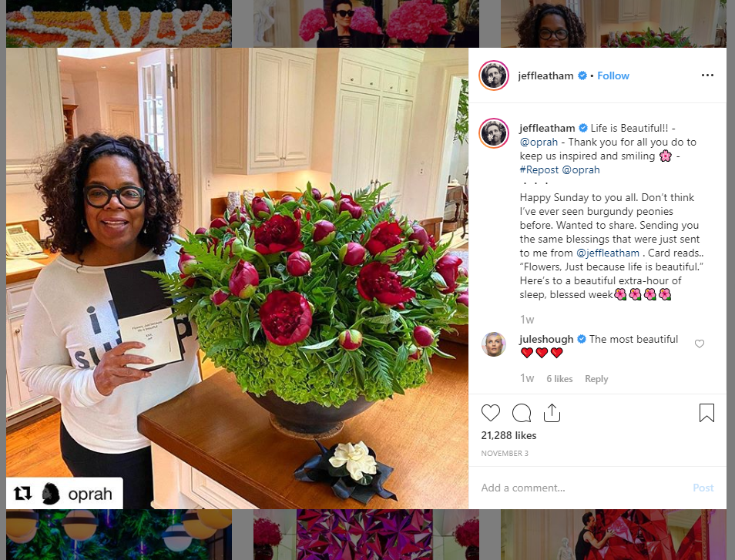View 6 likes on juleshough's comment
The width and height of the screenshot is (735, 560).
point(559,379)
